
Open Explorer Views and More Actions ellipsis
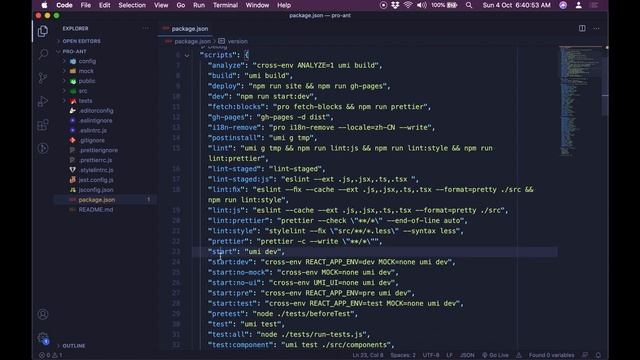pyautogui.click(x=146, y=28)
